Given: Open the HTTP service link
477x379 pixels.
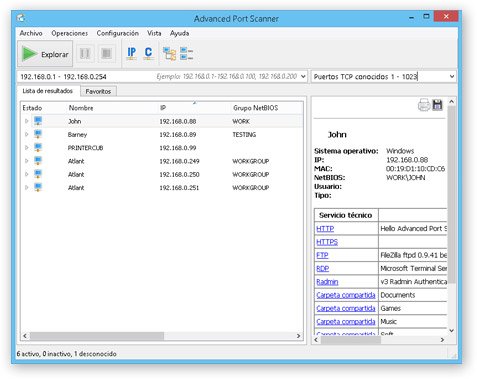Looking at the screenshot, I should coord(325,229).
